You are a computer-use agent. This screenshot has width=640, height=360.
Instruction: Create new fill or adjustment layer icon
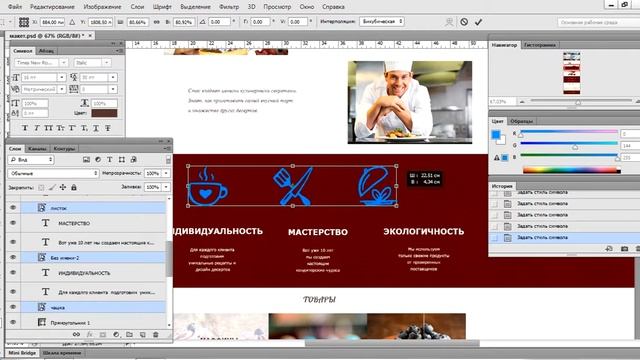click(x=116, y=335)
